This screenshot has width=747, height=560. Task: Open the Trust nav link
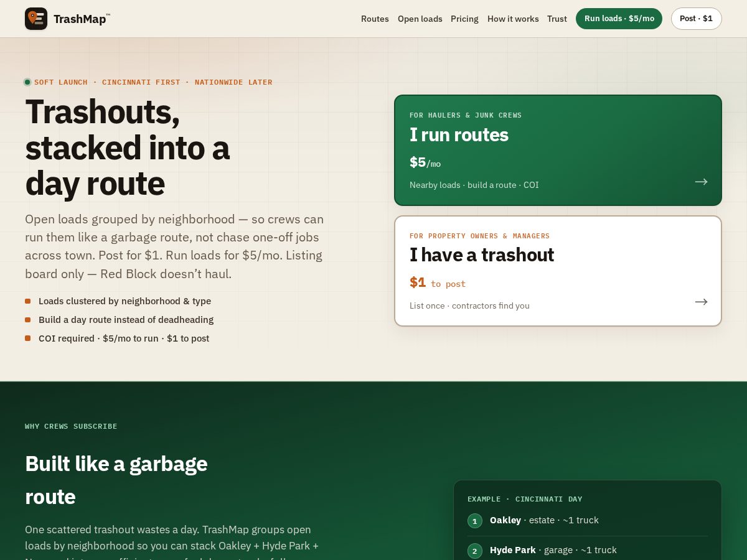coord(557,19)
